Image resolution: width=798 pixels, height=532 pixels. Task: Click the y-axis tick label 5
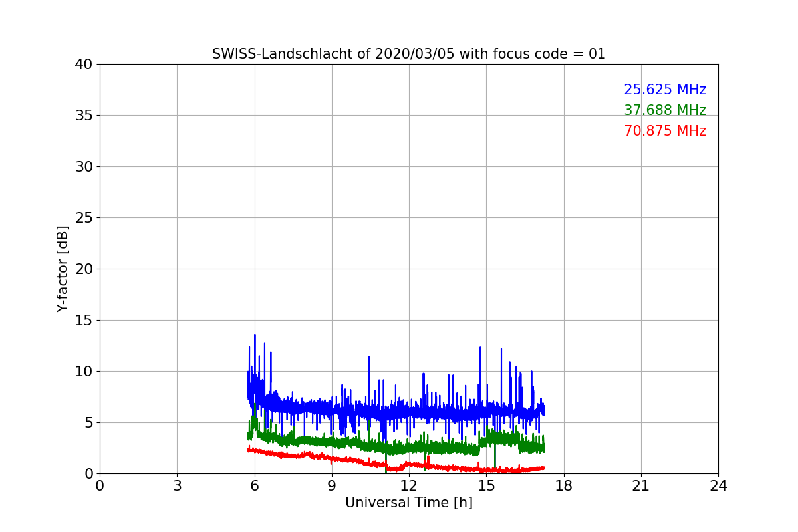tap(88, 423)
